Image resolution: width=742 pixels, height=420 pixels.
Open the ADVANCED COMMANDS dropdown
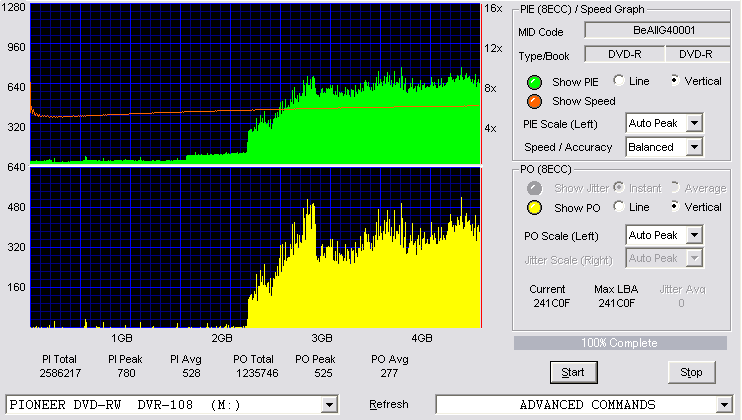(724, 405)
